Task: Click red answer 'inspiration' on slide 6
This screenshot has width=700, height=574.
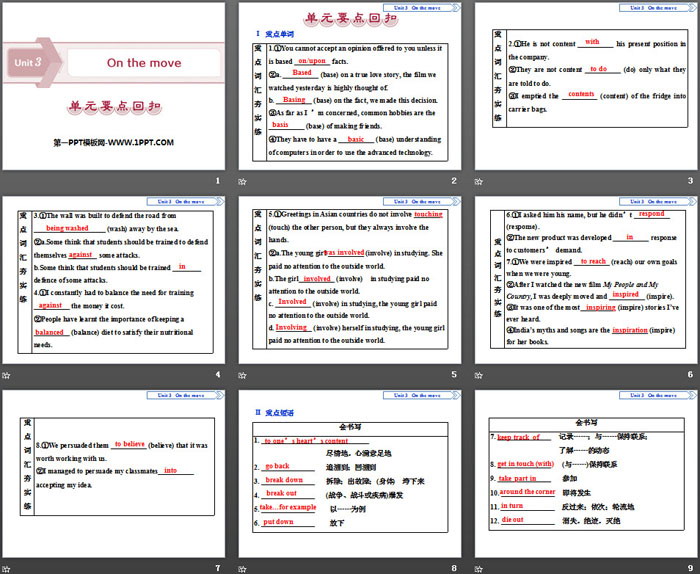Action: point(629,330)
